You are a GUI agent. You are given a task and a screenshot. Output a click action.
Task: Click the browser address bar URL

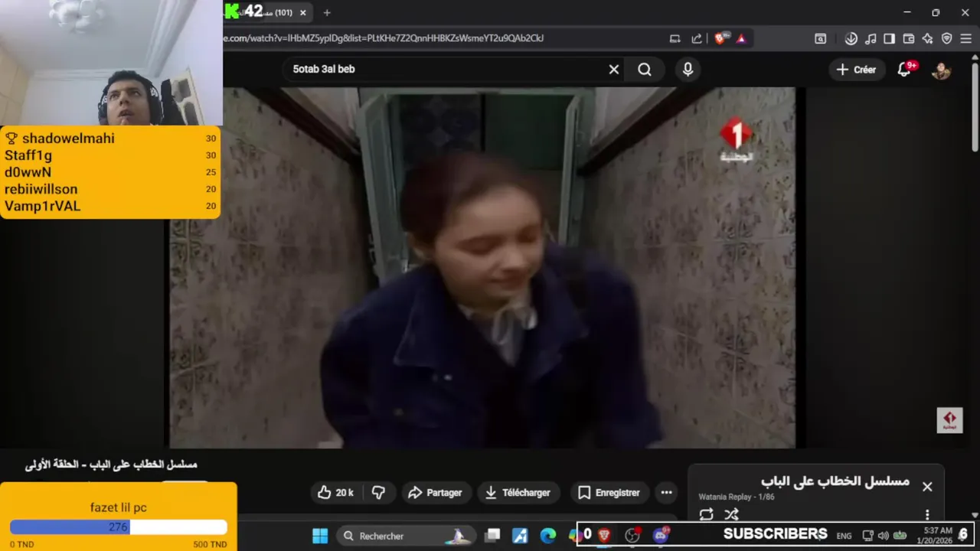coord(383,38)
